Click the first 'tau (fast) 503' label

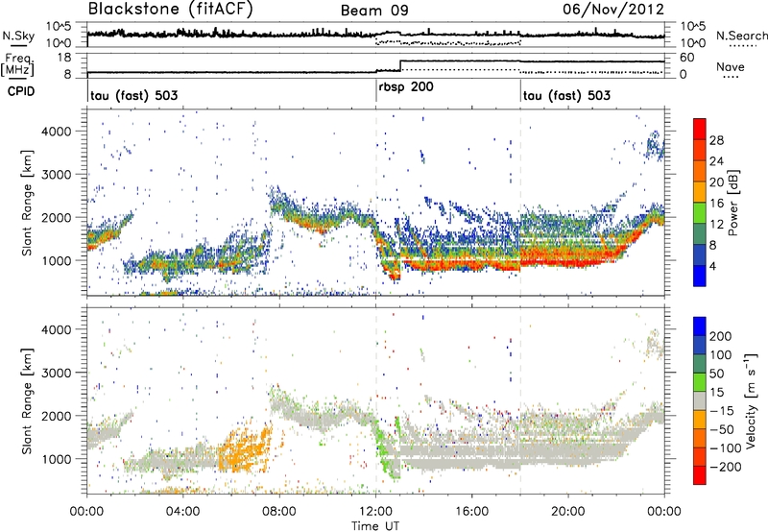coord(133,95)
